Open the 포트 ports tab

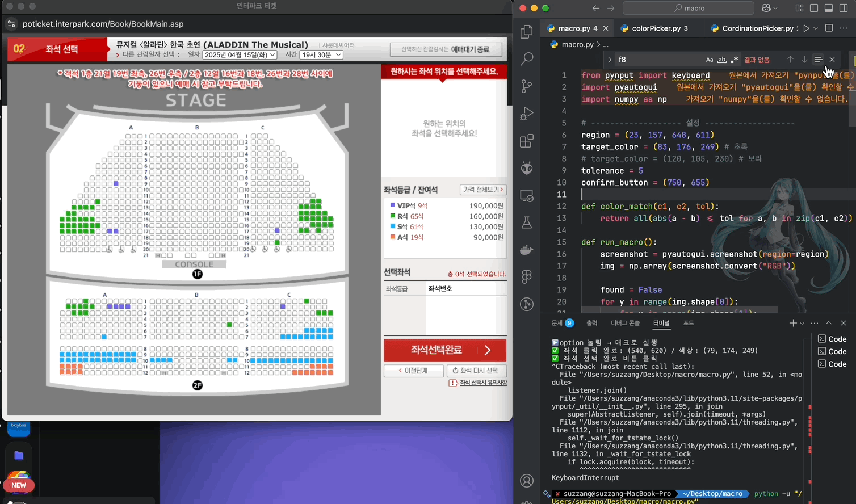(688, 323)
